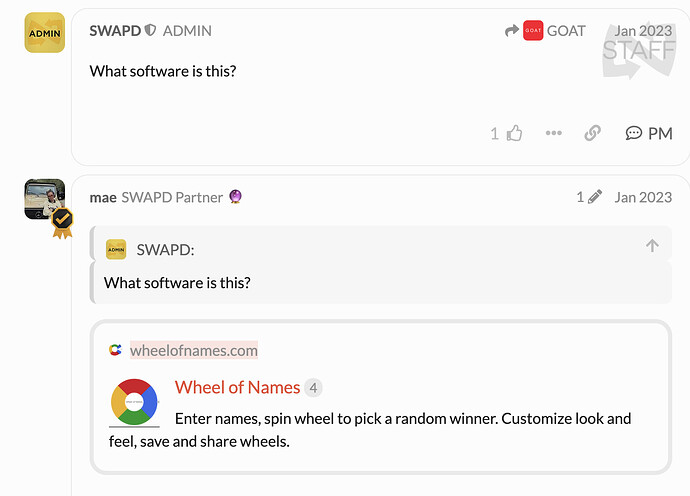Click the mae username link
Image resolution: width=690 pixels, height=496 pixels.
(x=103, y=198)
